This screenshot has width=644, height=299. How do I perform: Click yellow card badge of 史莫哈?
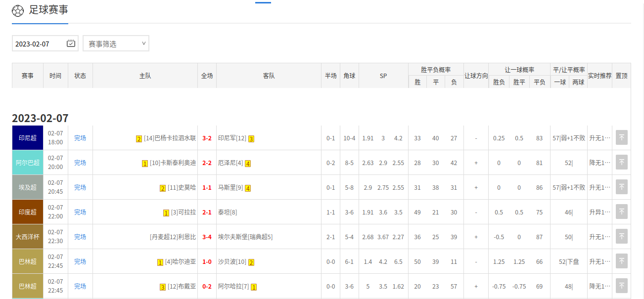pos(163,188)
